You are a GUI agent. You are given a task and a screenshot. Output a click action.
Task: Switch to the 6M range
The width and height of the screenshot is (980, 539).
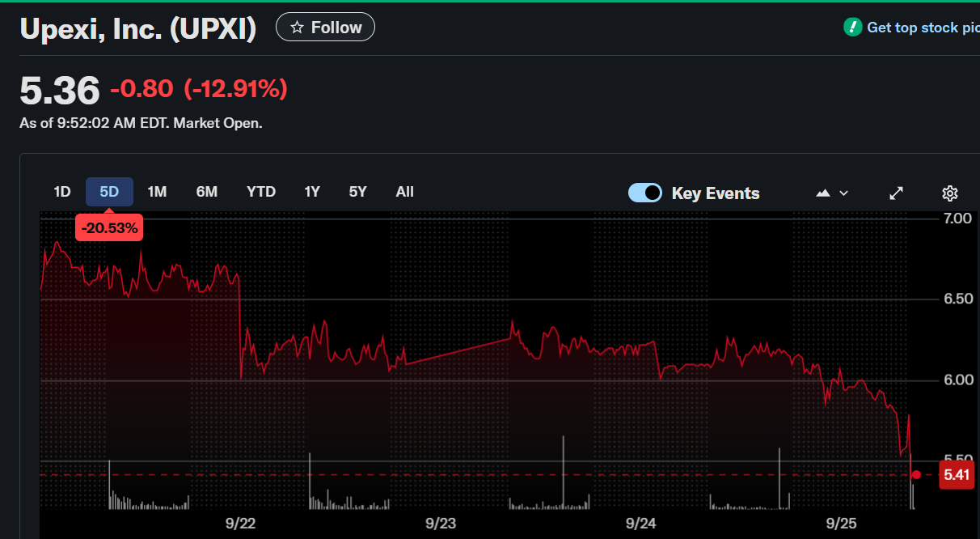206,192
